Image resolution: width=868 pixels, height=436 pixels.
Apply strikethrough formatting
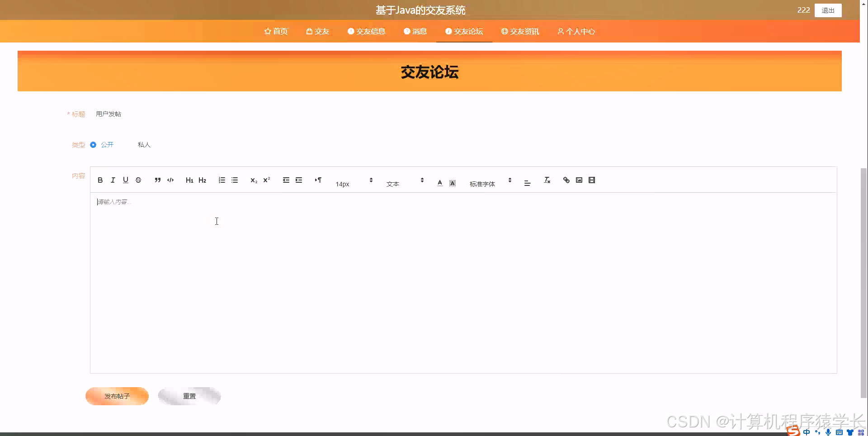[138, 180]
